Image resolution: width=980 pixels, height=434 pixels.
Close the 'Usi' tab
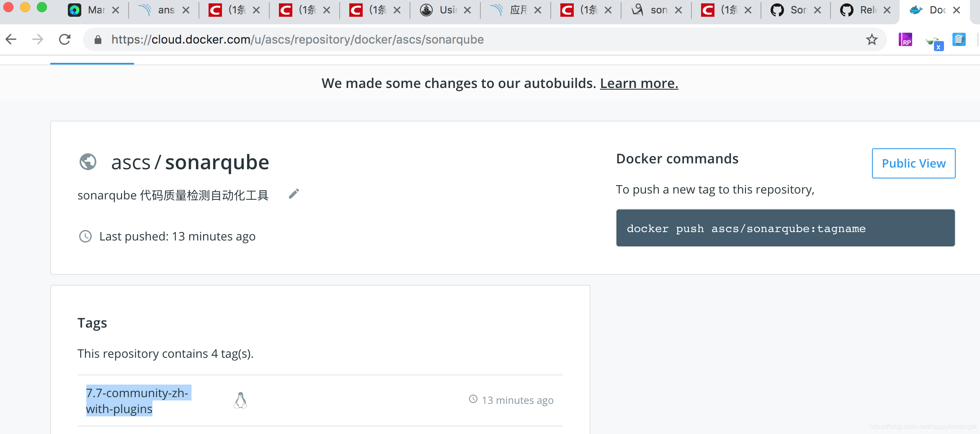[x=467, y=10]
